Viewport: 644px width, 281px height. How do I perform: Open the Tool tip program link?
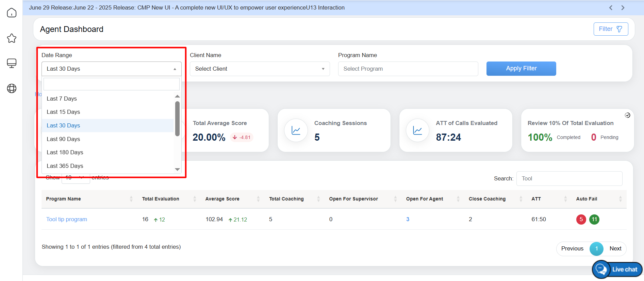click(67, 219)
